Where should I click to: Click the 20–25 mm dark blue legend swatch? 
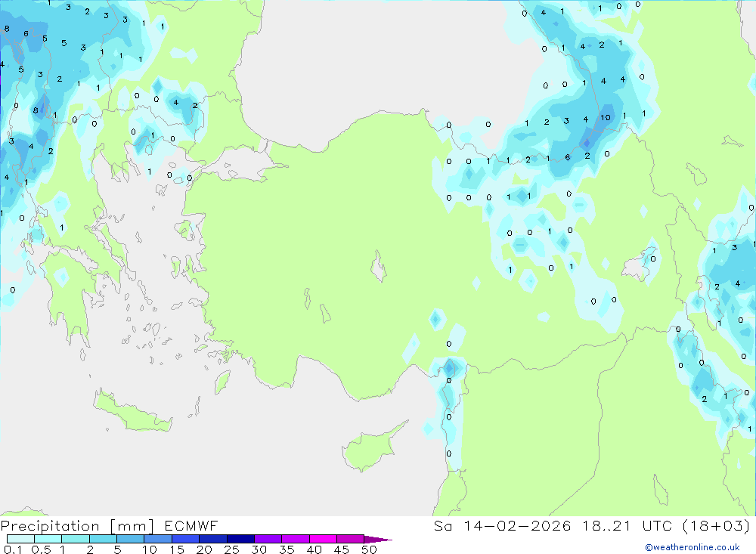(213, 539)
